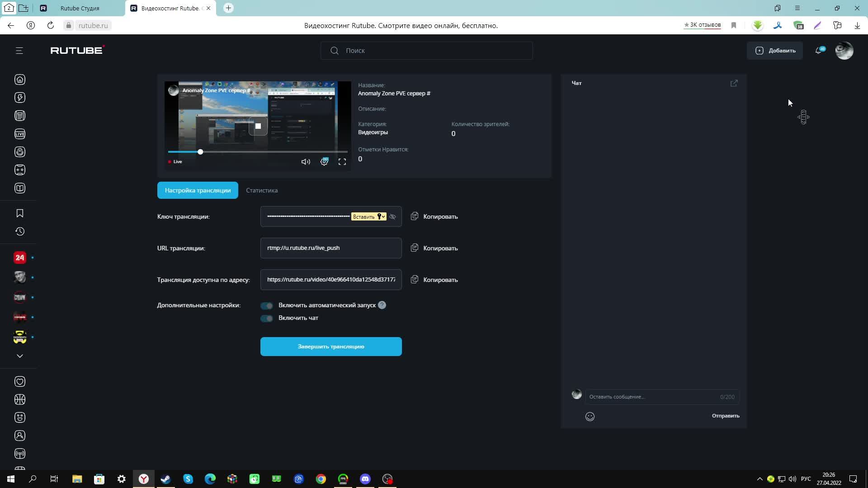Go to Rutube home via logo
The image size is (868, 488).
77,50
